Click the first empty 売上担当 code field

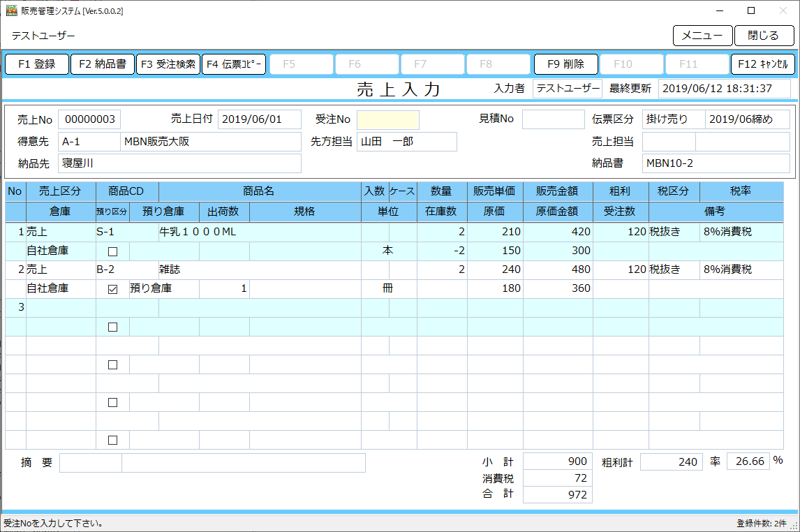668,142
